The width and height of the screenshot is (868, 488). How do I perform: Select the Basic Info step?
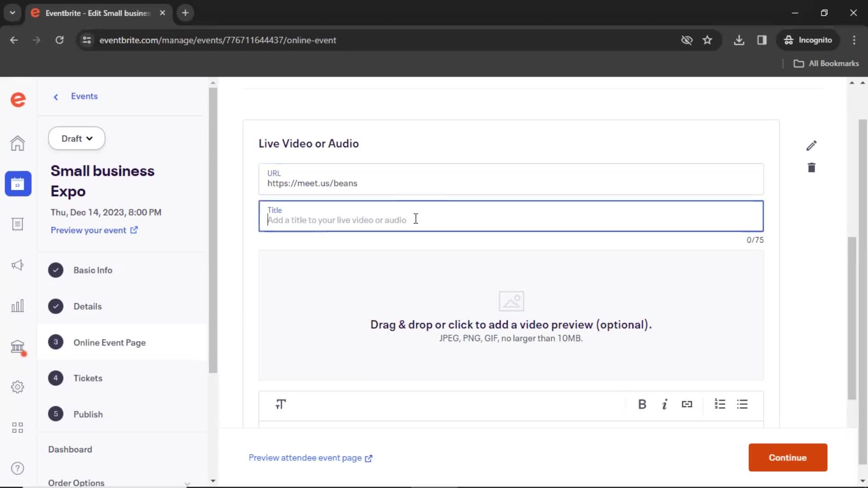click(x=122, y=270)
